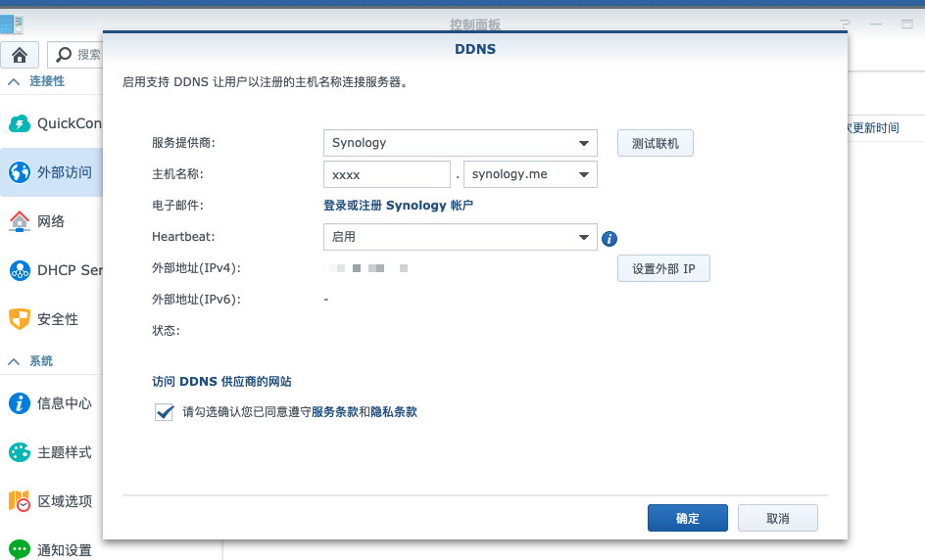Screen dimensions: 925x560
Task: Select 网络 in the sidebar
Action: pos(51,221)
